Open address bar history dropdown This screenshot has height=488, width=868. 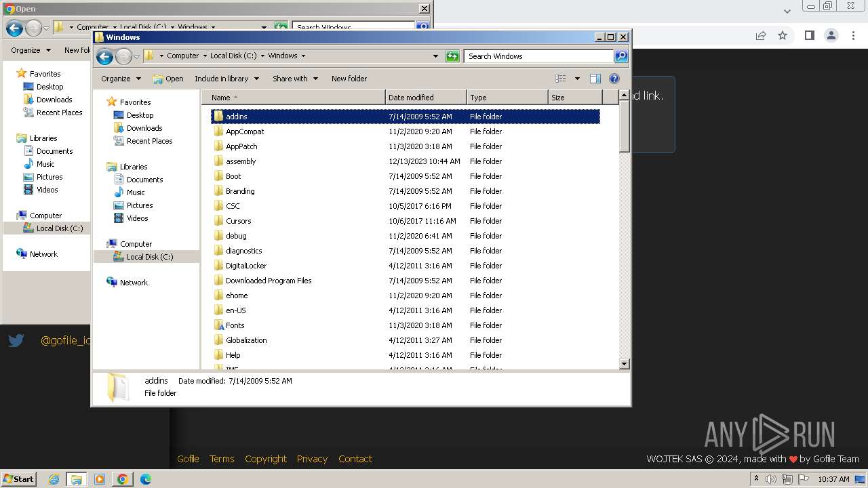(435, 56)
